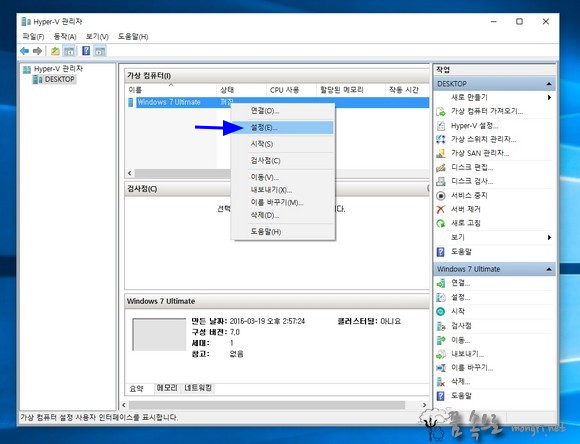Maximize the Hyper-V 관리자 window

(519, 21)
